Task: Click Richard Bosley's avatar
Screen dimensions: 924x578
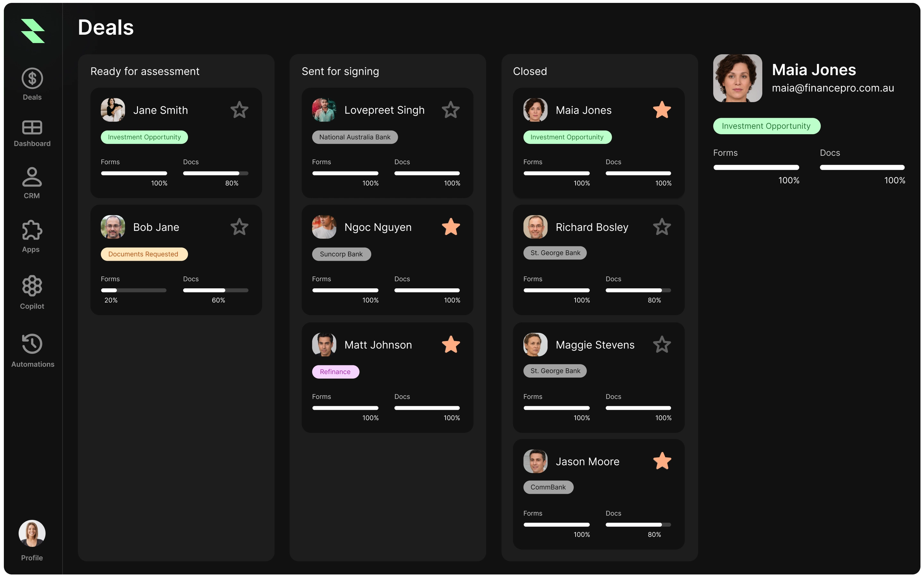Action: [535, 227]
